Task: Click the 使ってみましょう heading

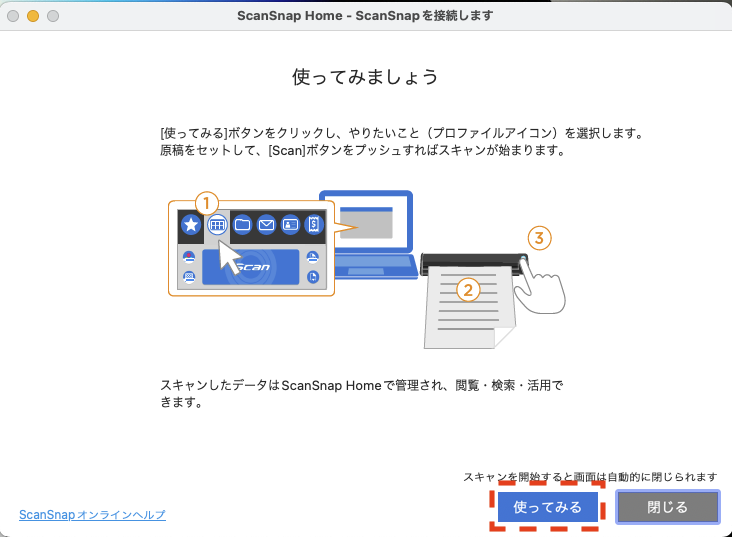Action: [366, 77]
